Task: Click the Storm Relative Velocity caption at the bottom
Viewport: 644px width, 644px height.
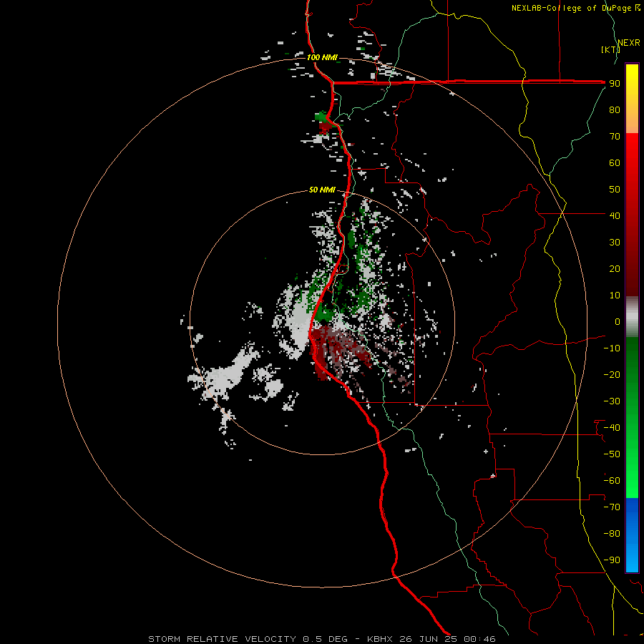Action: click(x=321, y=639)
